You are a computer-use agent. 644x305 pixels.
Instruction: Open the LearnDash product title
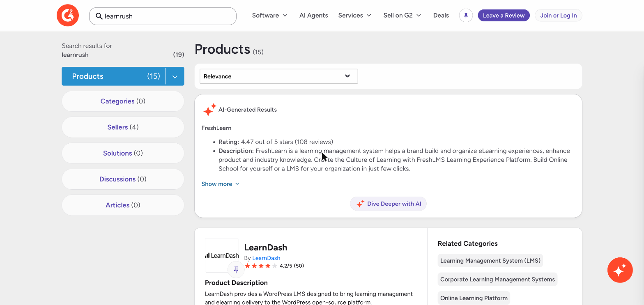(266, 248)
